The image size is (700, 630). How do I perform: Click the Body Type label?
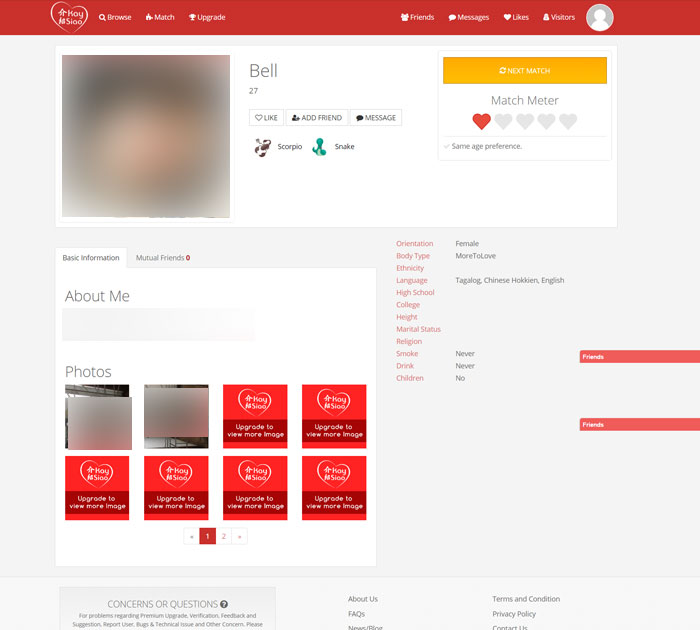(x=413, y=256)
